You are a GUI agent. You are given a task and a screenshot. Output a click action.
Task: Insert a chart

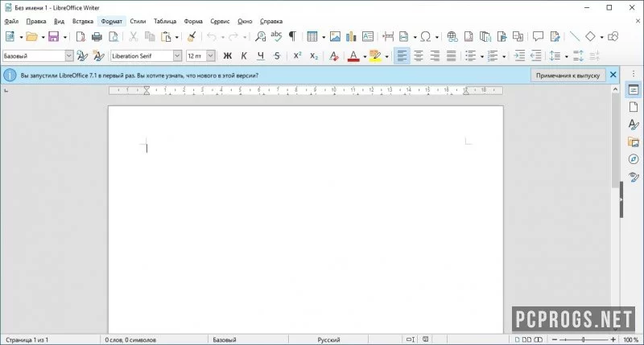click(351, 36)
